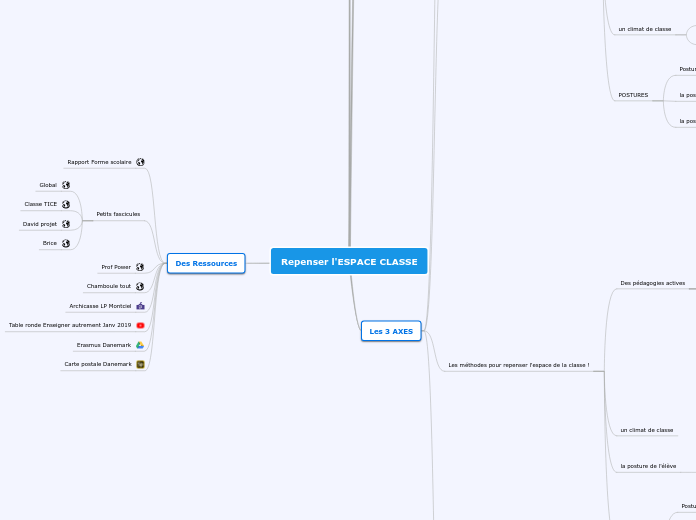Open globe link icon beside Brice

[x=66, y=243]
